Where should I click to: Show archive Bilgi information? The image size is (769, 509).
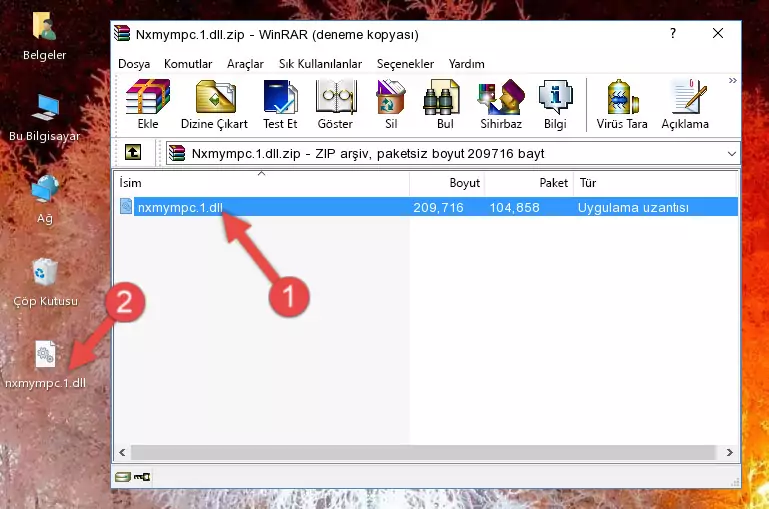coord(555,104)
